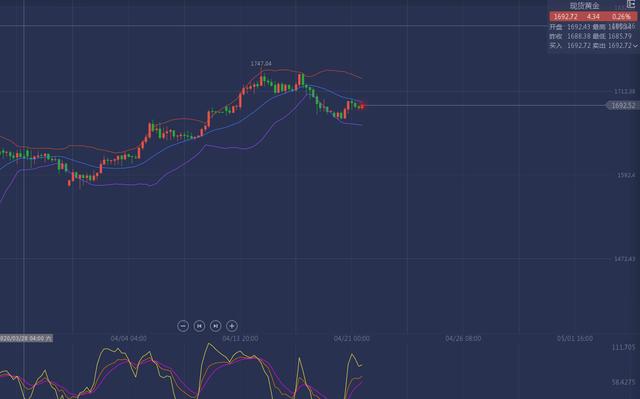The width and height of the screenshot is (640, 399).
Task: Click crosshair date label 04:00 at bottom left
Action: 26,338
